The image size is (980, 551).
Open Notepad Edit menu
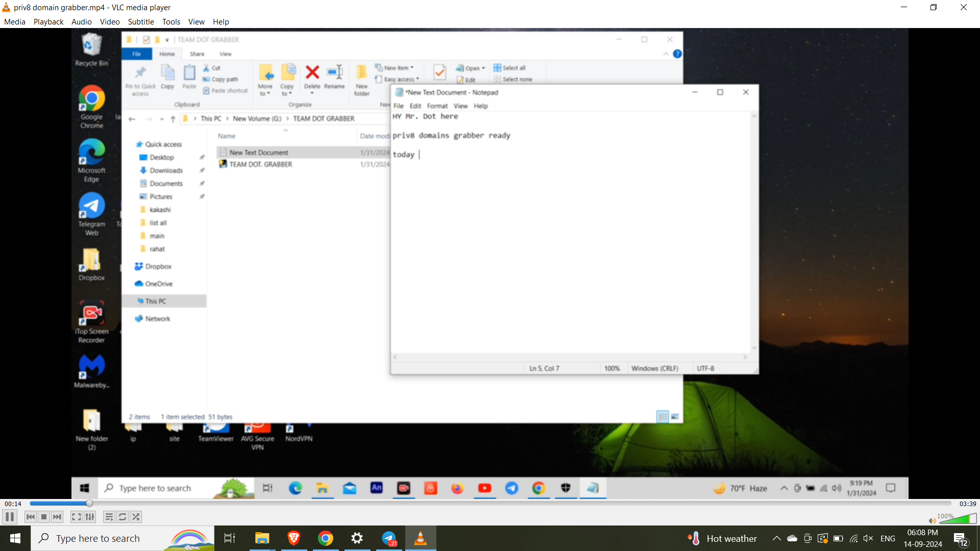pyautogui.click(x=415, y=106)
